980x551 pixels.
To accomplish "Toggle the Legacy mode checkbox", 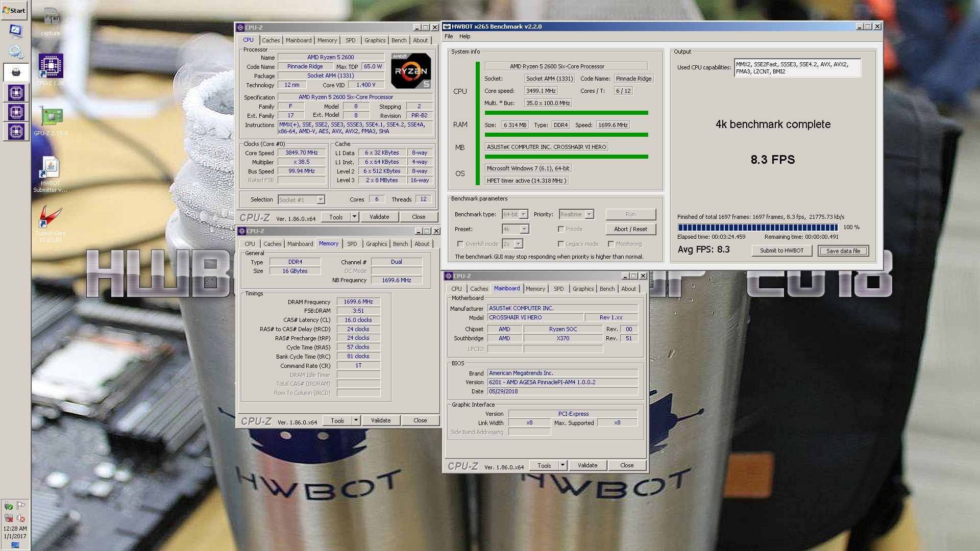I will click(561, 244).
